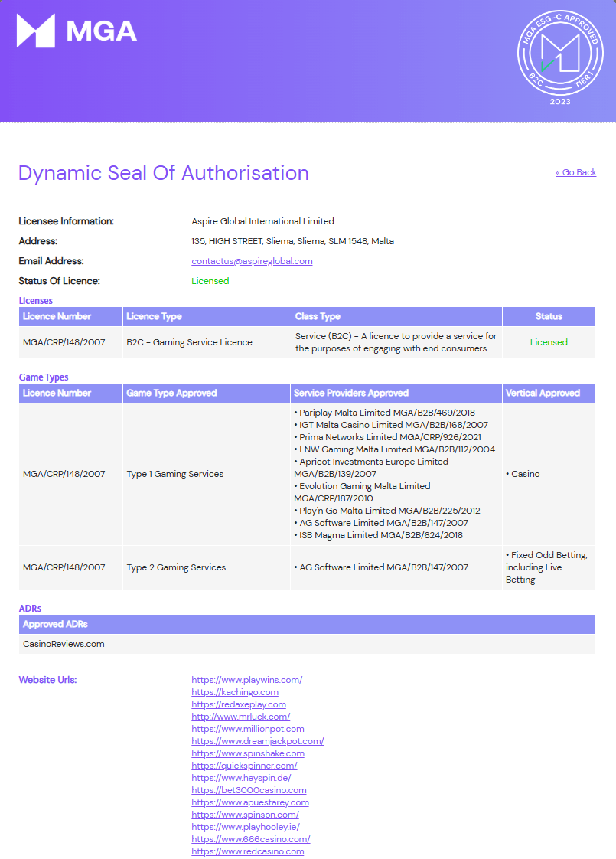
Task: Click the MGA logo in header
Action: (77, 31)
